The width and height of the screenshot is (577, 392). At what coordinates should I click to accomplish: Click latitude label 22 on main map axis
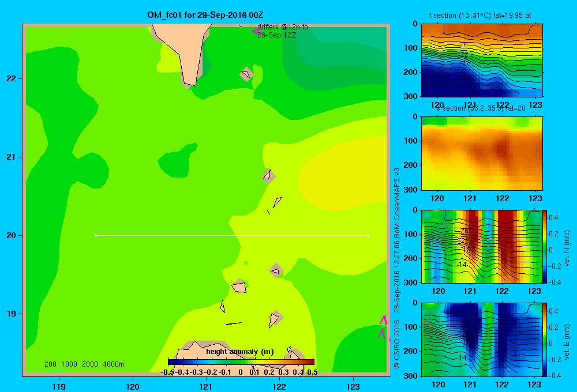pyautogui.click(x=12, y=78)
